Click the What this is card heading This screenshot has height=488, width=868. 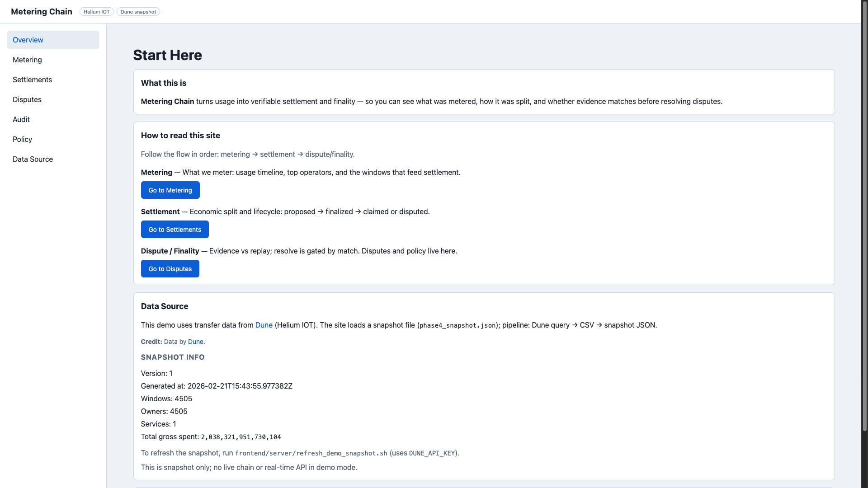point(163,83)
